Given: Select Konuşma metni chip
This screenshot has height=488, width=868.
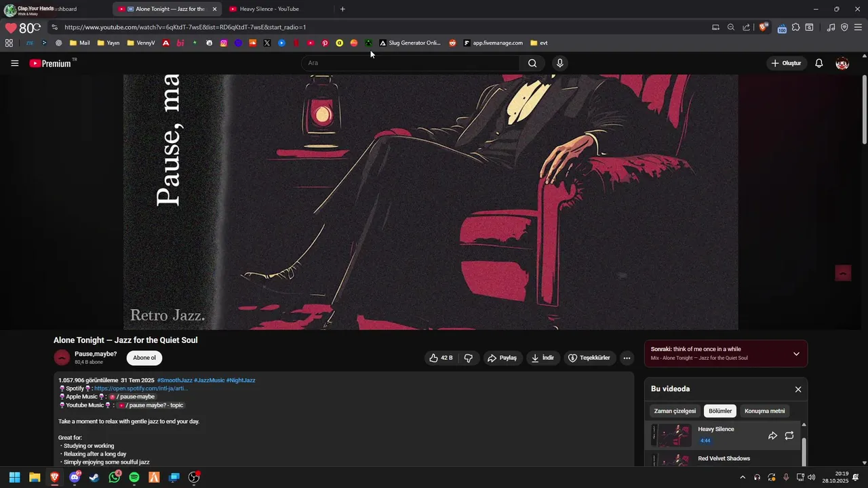Looking at the screenshot, I should point(764,411).
